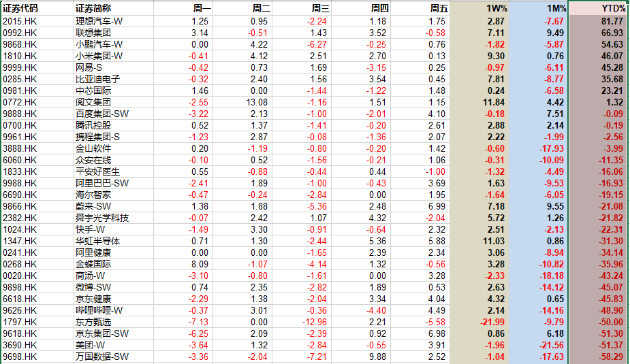630x364 pixels.
Task: Select 阅文集团 Tuesday value 13.08
Action: tap(242, 102)
